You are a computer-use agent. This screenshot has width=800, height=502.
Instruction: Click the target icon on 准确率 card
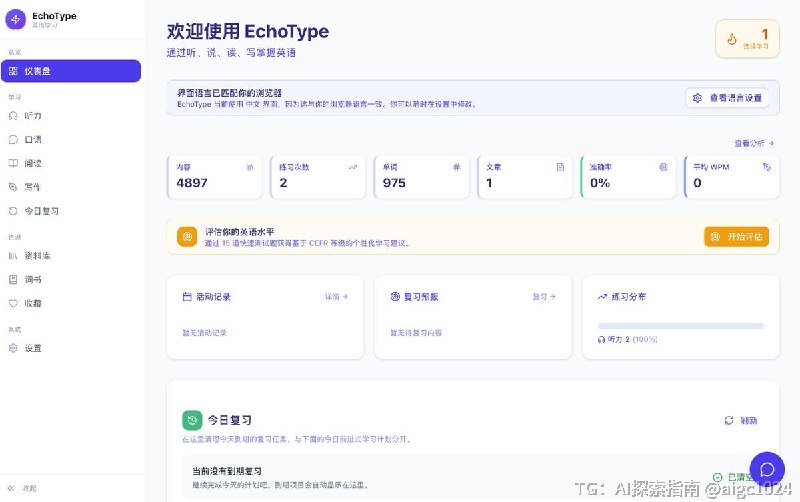pyautogui.click(x=663, y=167)
